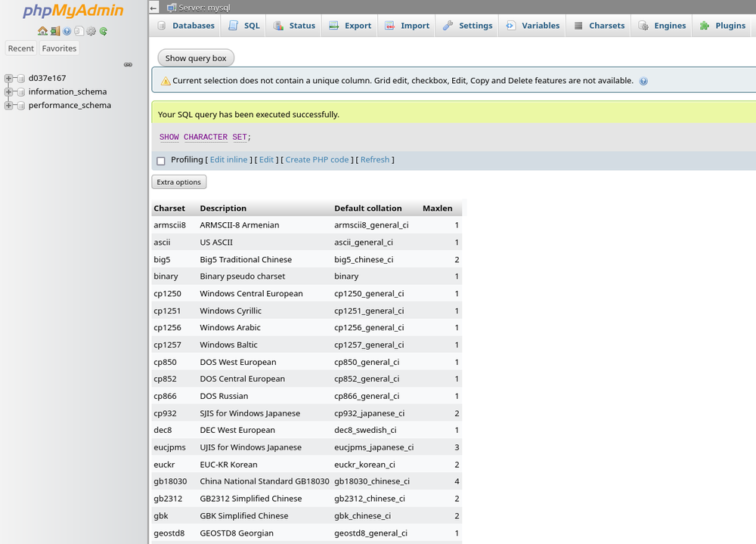Click the chain link icon in sidebar

[128, 64]
